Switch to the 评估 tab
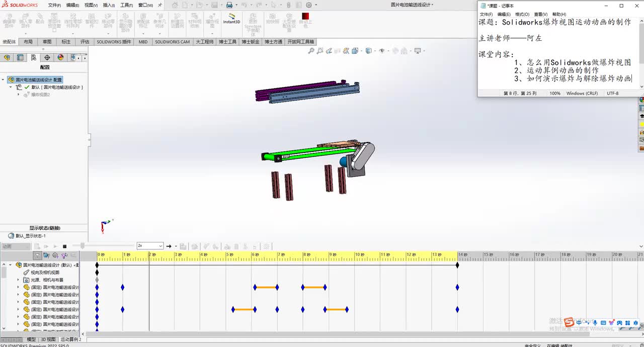Viewport: 644px width, 347px height. (x=85, y=42)
